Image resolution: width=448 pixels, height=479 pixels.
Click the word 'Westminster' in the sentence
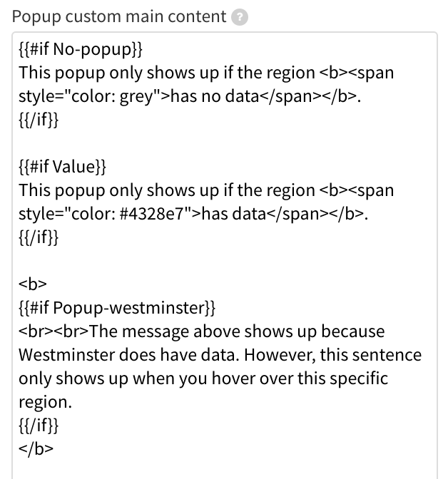[x=66, y=355]
